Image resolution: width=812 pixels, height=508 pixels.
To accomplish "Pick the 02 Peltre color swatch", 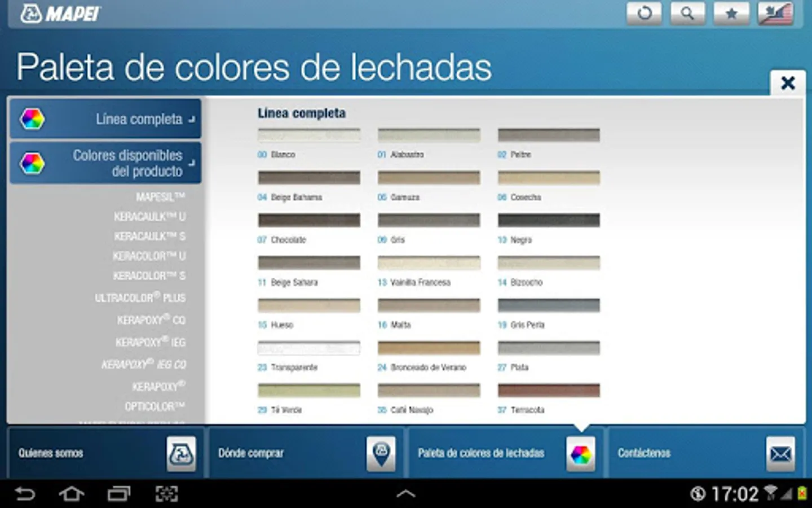I will (x=549, y=135).
